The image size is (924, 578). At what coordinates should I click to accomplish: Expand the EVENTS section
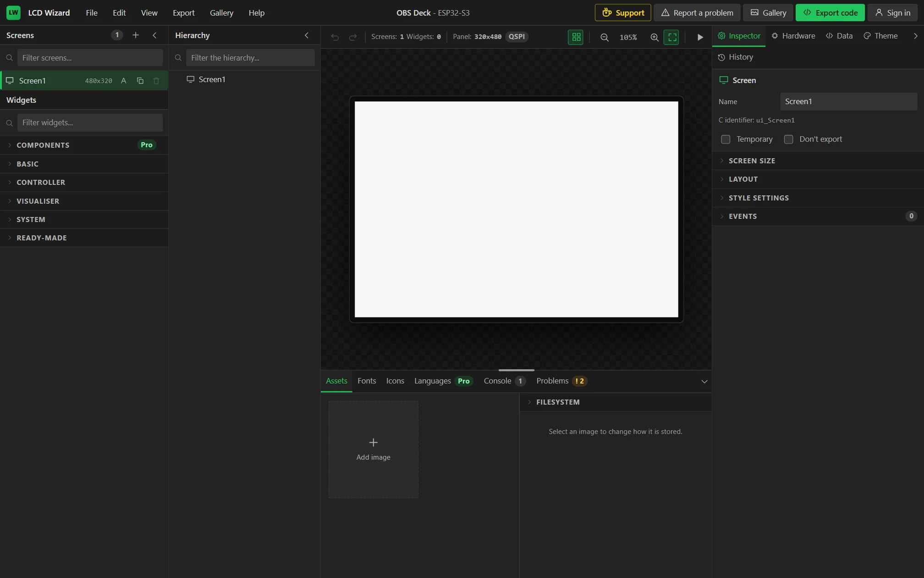pos(818,216)
